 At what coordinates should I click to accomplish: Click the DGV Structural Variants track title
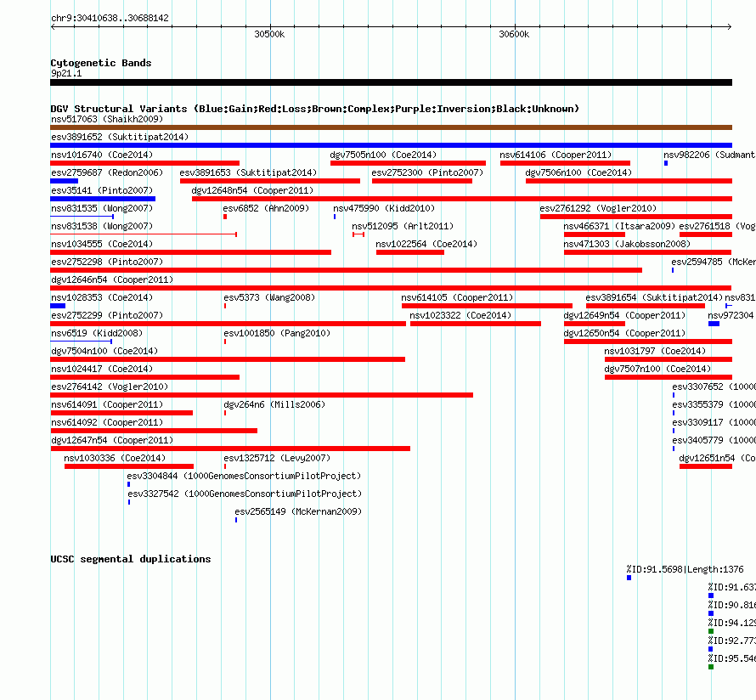pos(315,109)
